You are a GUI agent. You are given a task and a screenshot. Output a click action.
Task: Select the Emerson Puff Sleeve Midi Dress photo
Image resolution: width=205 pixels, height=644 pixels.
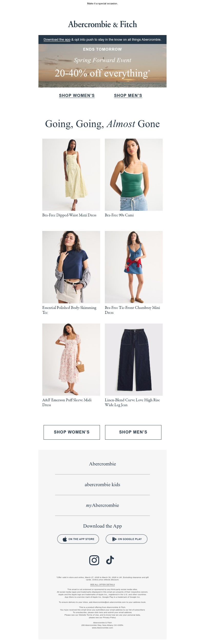(71, 360)
